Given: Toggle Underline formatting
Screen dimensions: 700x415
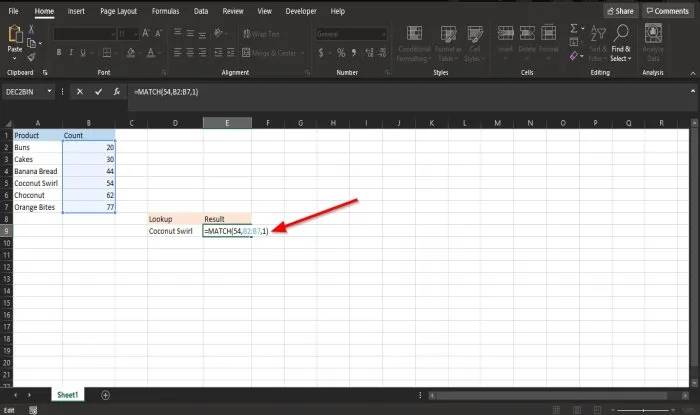Looking at the screenshot, I should coord(83,53).
